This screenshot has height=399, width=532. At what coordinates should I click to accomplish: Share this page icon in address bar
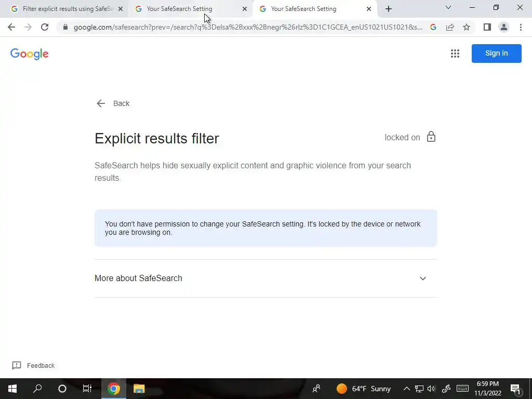click(x=450, y=27)
